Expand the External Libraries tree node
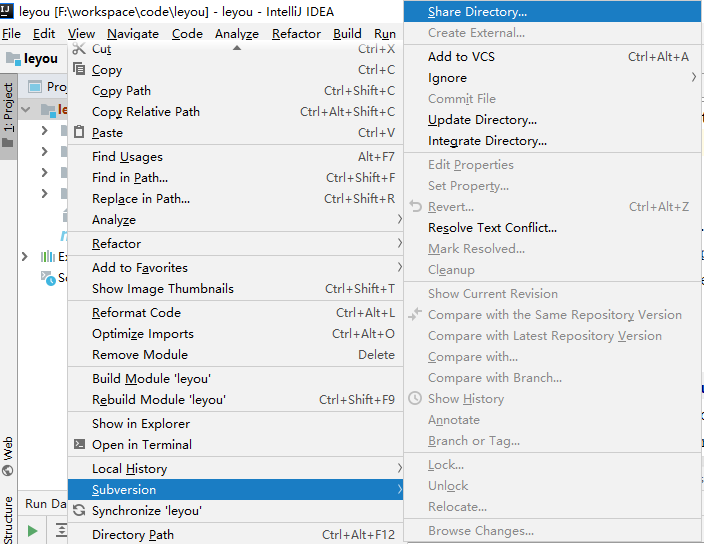 click(25, 257)
